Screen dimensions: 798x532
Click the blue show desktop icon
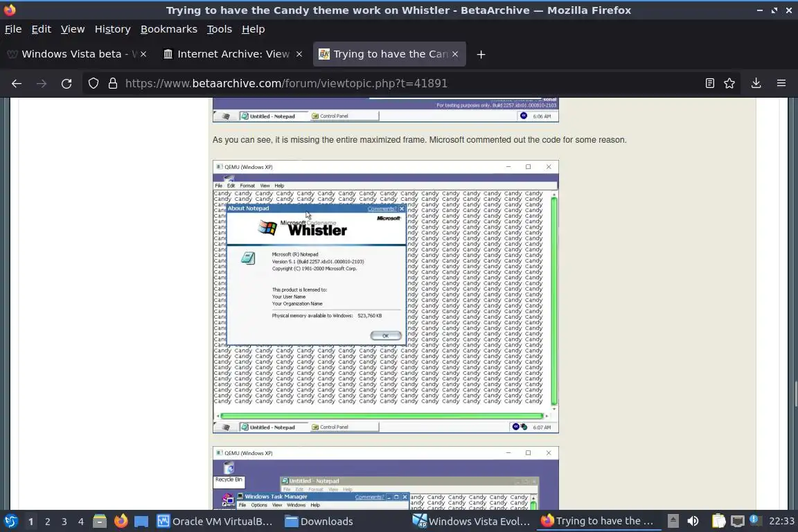tap(141, 522)
